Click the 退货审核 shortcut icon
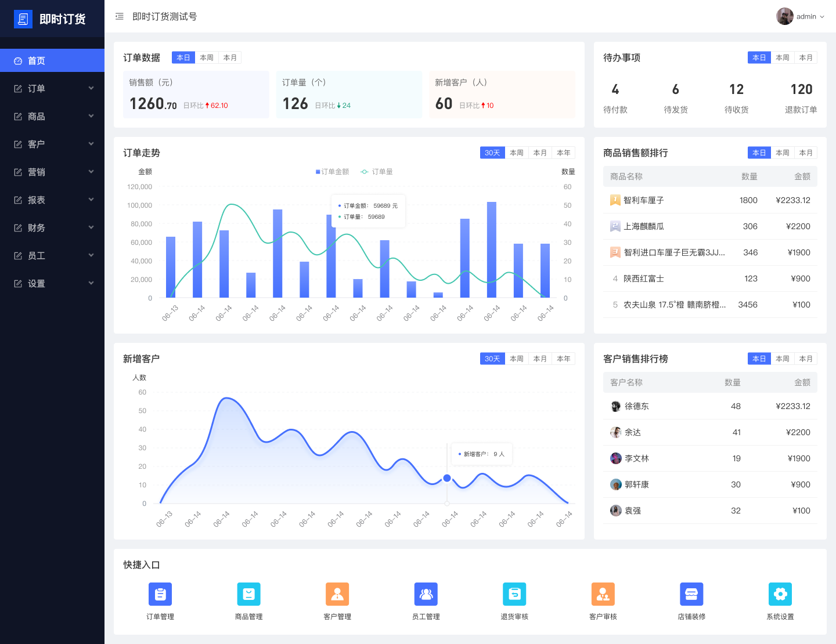 click(x=514, y=594)
